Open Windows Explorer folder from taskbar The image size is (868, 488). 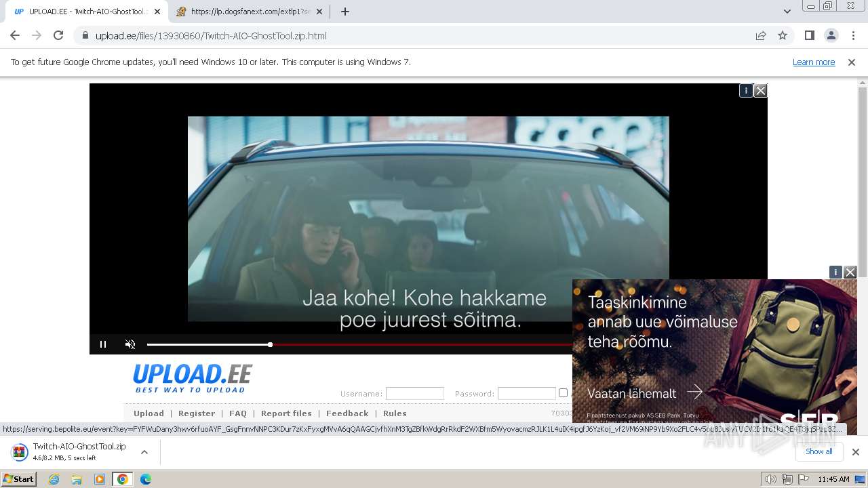pos(77,479)
